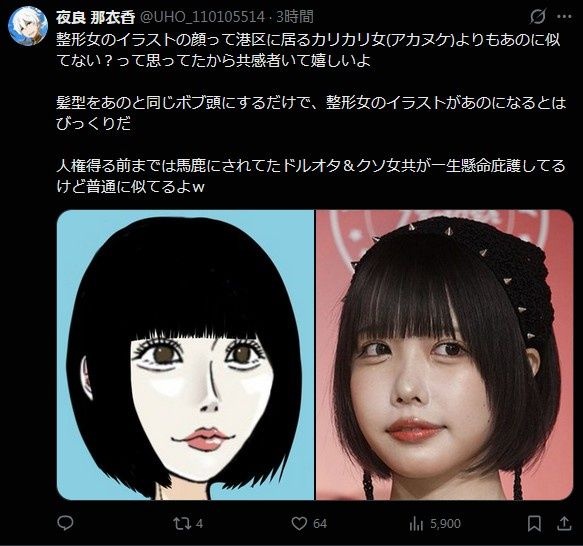Click the Grok circle-slash icon
The image size is (583, 546).
(x=538, y=17)
